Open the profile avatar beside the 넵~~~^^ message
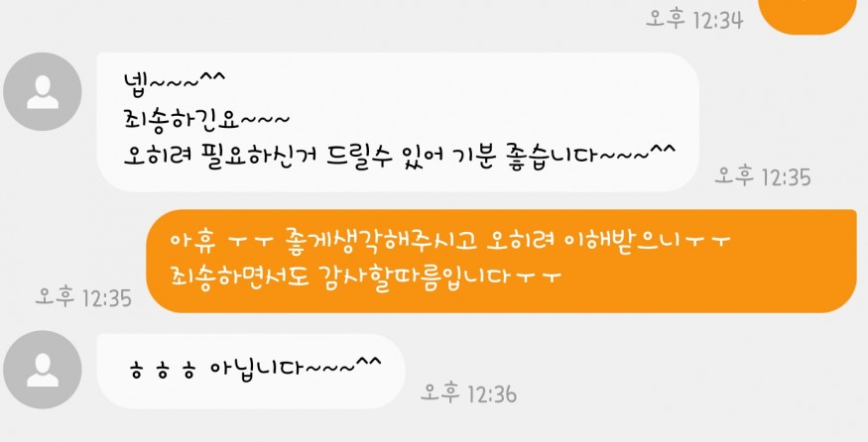This screenshot has width=868, height=442. [x=43, y=92]
